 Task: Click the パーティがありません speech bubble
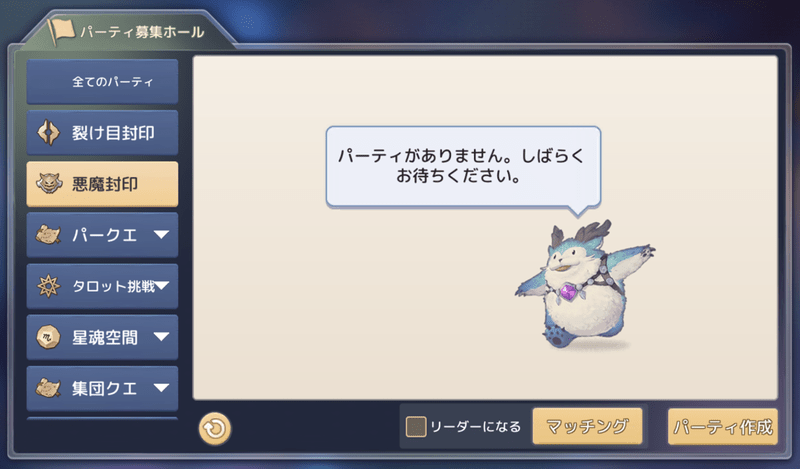[463, 168]
